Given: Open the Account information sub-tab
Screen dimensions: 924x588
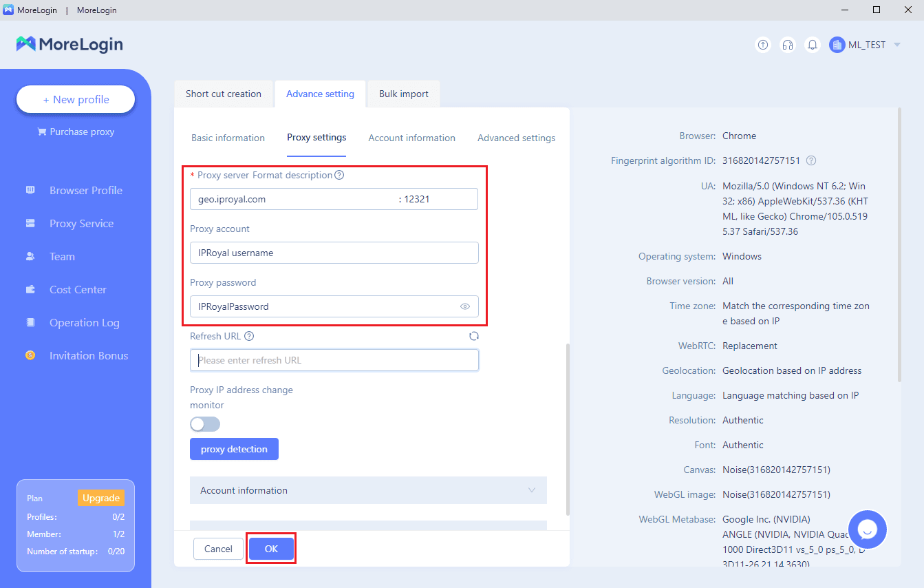Looking at the screenshot, I should [x=412, y=138].
